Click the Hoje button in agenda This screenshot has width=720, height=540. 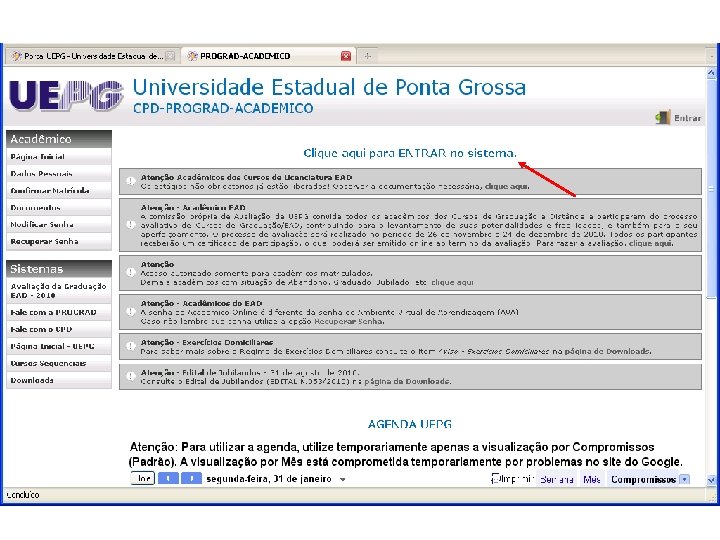(142, 478)
